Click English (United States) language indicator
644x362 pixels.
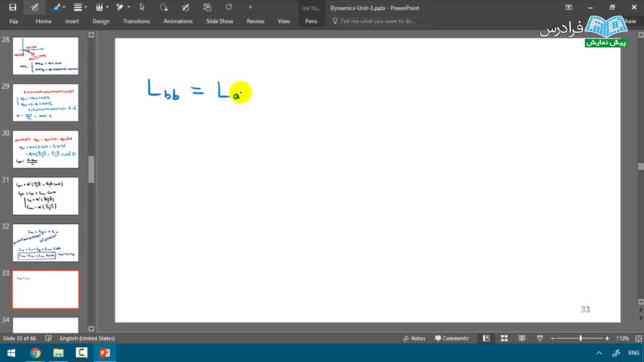(87, 338)
